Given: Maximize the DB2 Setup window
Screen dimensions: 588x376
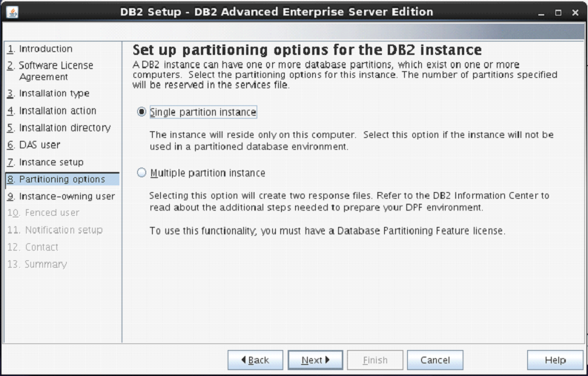Looking at the screenshot, I should tap(560, 12).
